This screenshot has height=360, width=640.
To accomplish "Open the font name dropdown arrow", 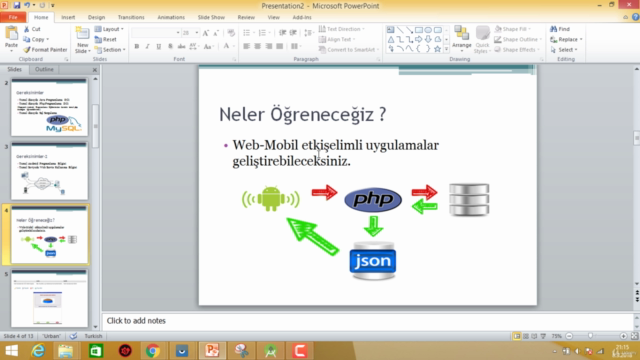I will [x=178, y=33].
